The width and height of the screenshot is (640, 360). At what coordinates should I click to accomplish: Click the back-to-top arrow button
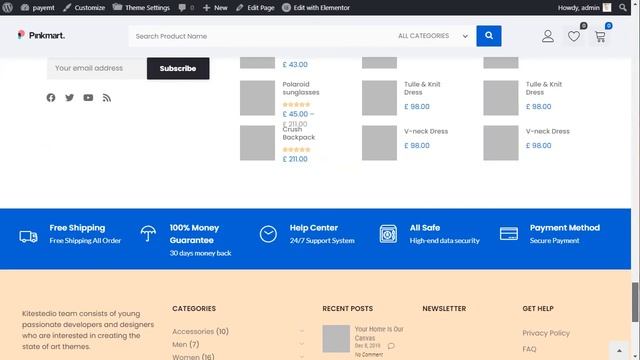coord(619,350)
